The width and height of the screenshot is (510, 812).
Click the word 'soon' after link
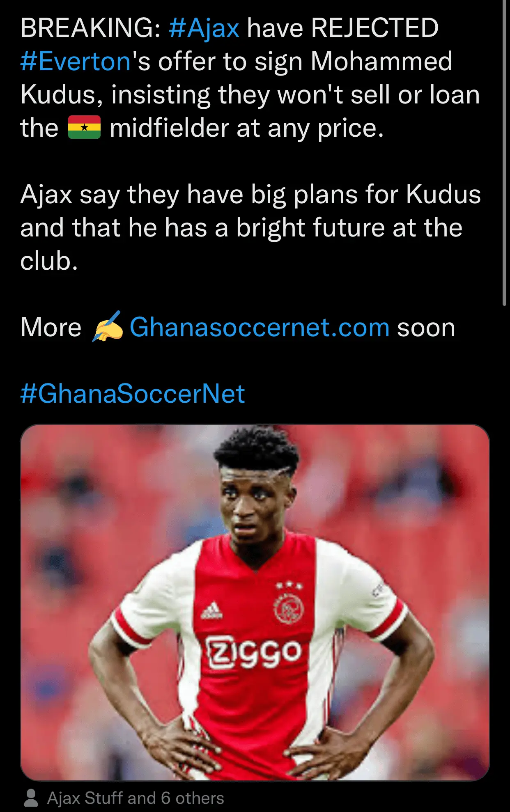(x=426, y=328)
